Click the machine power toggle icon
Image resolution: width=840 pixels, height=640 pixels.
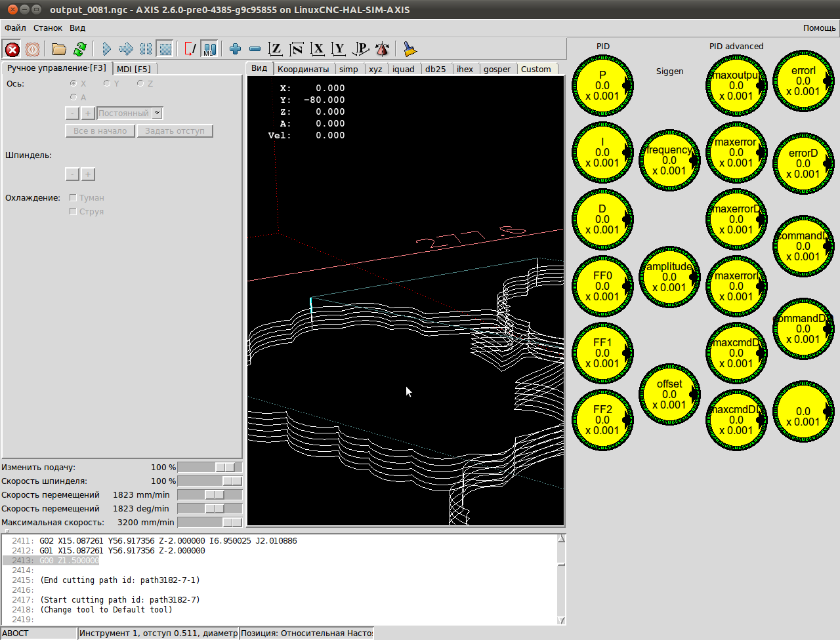tap(32, 49)
